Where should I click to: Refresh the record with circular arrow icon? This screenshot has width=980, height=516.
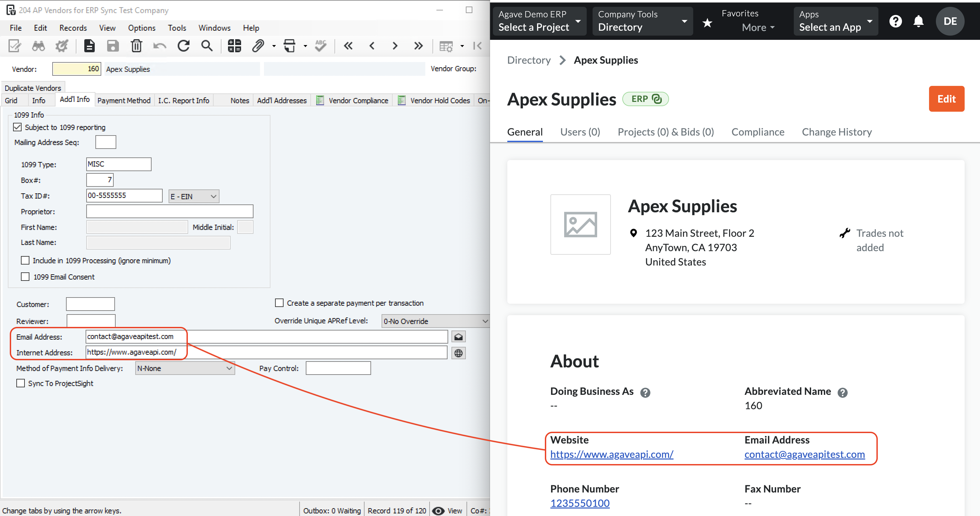tap(183, 46)
